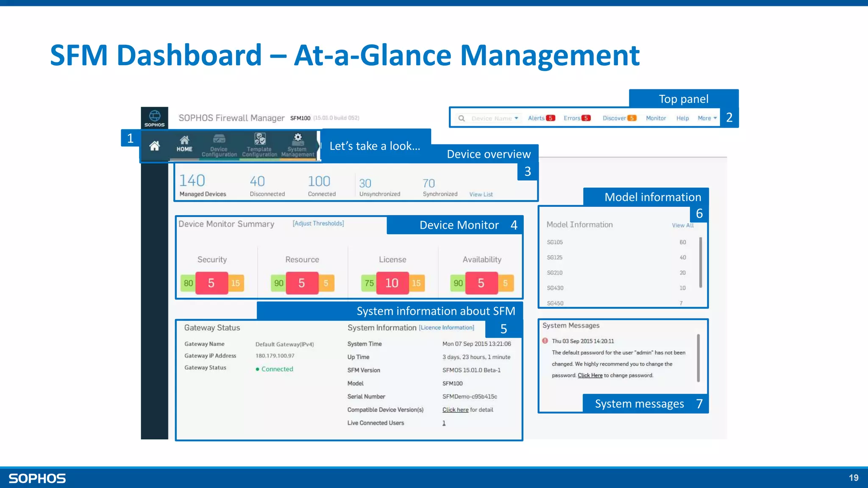Click the Sophos logo in the sidebar
This screenshot has height=488, width=868.
(x=155, y=118)
